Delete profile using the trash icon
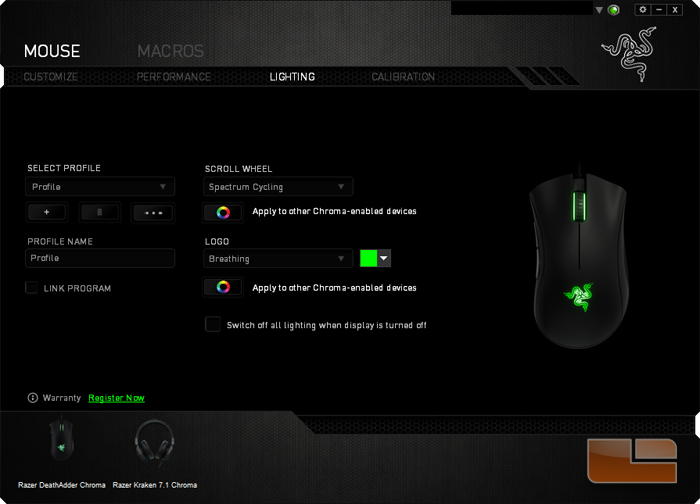700x504 pixels. (x=100, y=212)
